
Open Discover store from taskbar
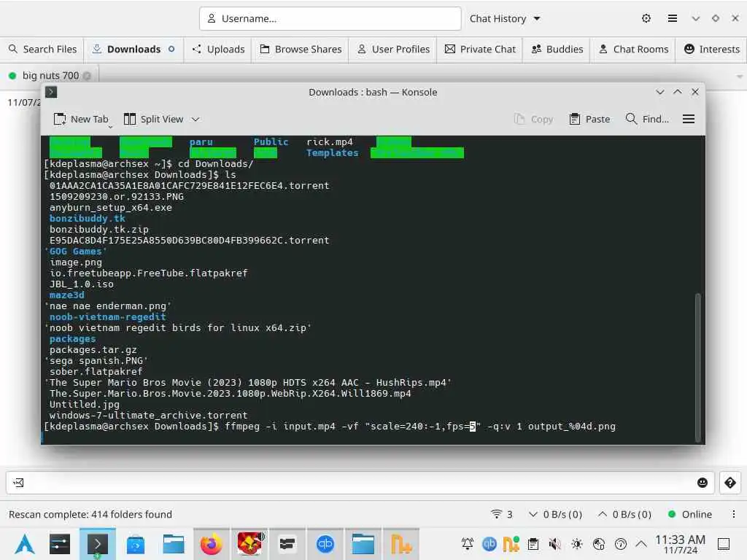pyautogui.click(x=135, y=544)
